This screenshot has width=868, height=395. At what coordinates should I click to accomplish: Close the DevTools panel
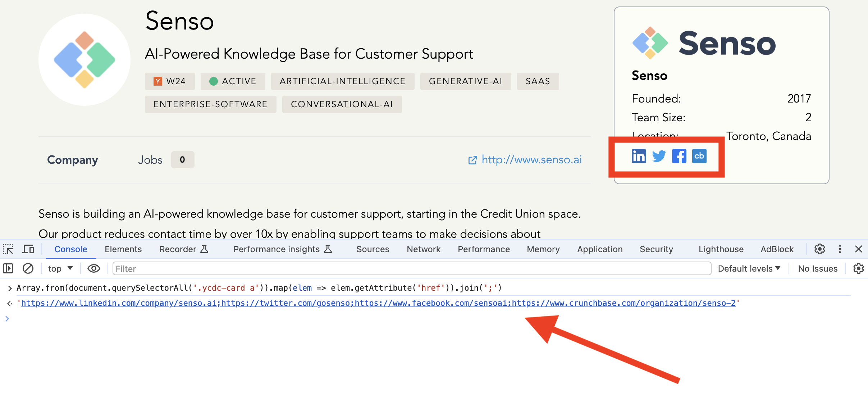click(859, 249)
